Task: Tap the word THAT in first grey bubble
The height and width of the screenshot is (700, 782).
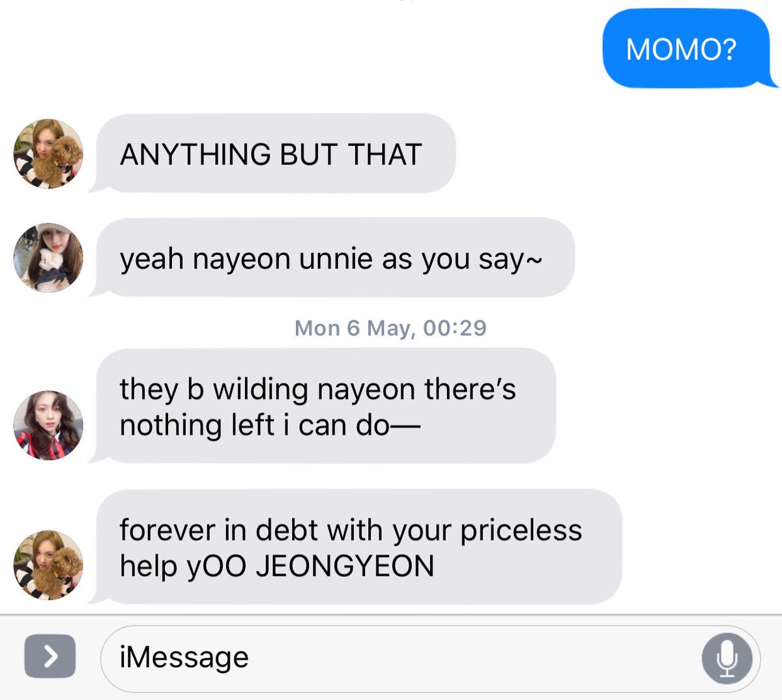Action: tap(385, 154)
